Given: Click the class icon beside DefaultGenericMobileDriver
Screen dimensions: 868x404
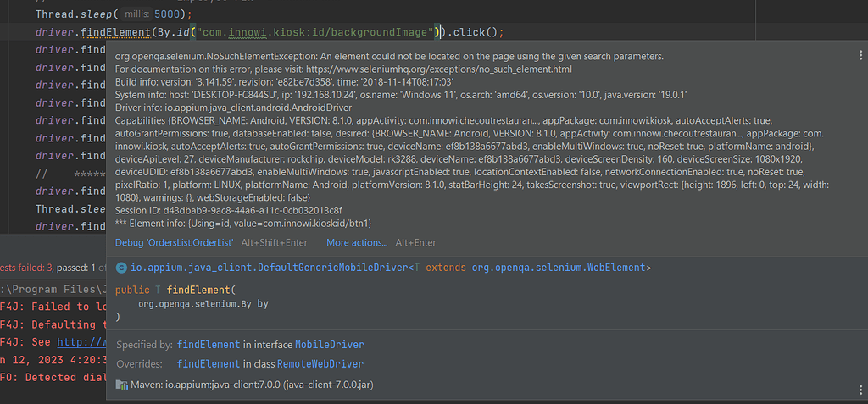Looking at the screenshot, I should coord(120,268).
